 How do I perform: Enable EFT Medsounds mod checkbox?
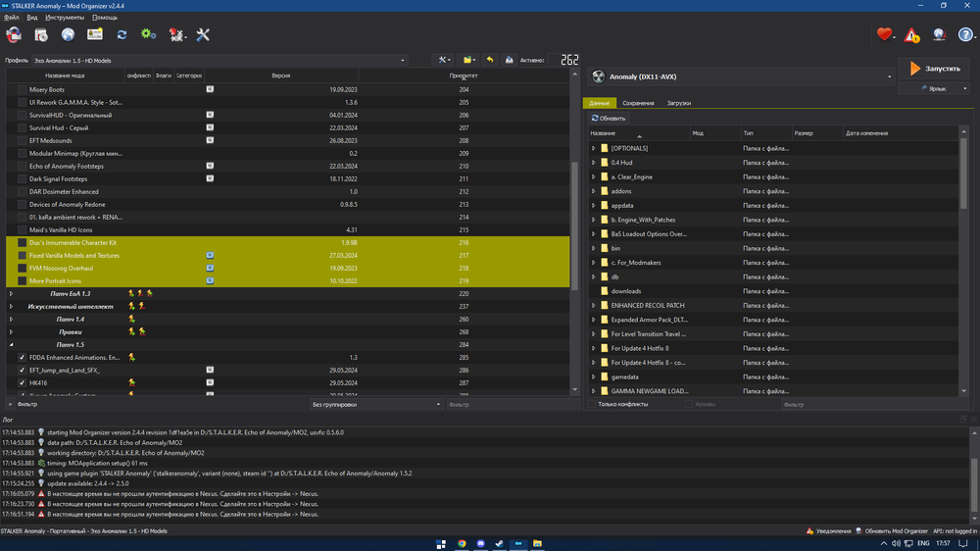point(22,141)
